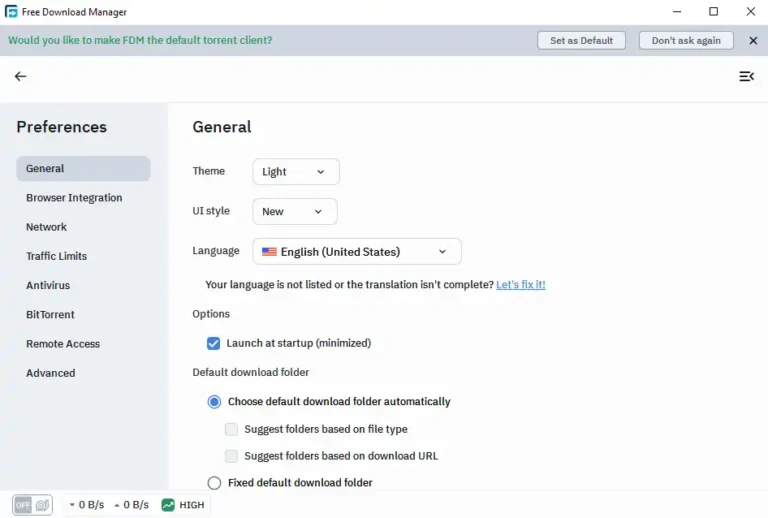The height and width of the screenshot is (518, 768).
Task: Collapse the side panel using top-right icon
Action: point(746,76)
